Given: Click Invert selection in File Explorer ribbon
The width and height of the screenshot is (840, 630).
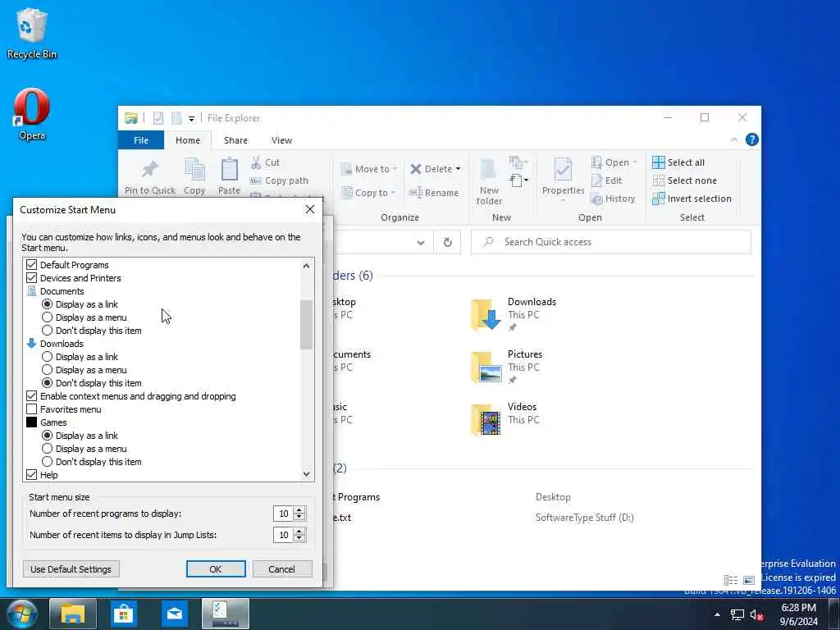Looking at the screenshot, I should pos(692,199).
